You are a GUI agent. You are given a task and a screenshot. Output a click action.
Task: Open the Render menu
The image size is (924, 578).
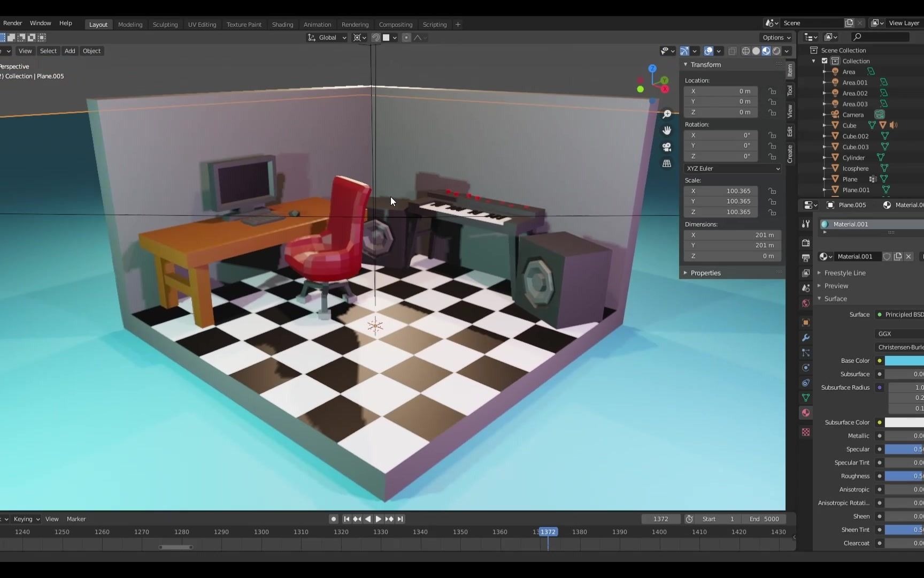[x=13, y=23]
